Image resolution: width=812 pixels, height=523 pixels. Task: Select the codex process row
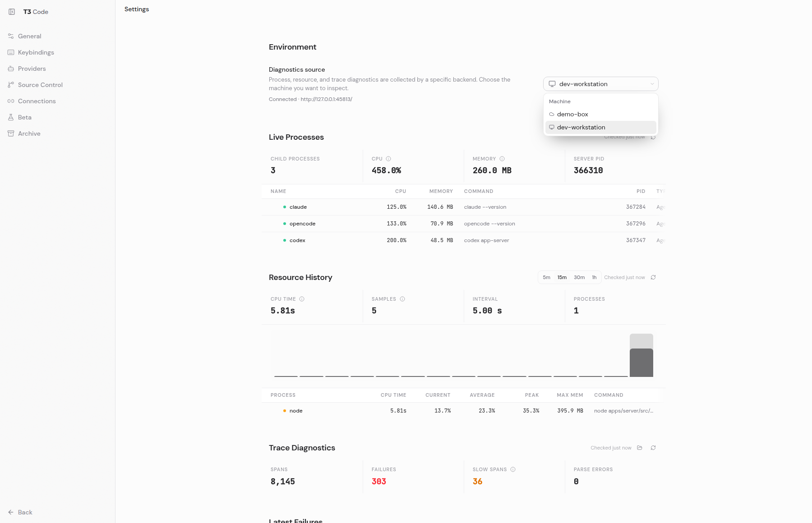click(x=463, y=240)
